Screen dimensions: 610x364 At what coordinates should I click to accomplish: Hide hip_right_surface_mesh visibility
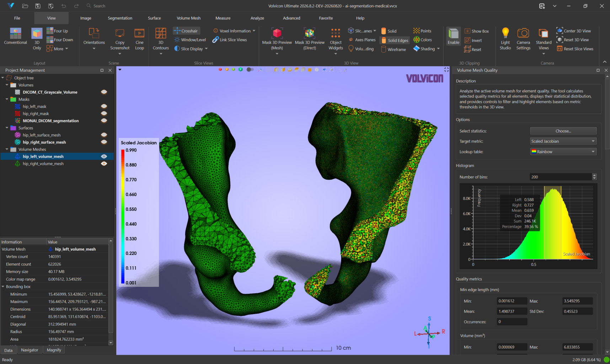(x=104, y=142)
